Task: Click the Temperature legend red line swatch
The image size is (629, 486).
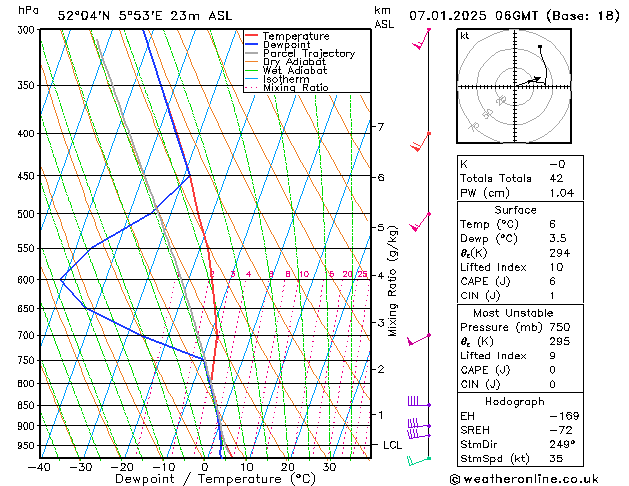Action: [251, 36]
